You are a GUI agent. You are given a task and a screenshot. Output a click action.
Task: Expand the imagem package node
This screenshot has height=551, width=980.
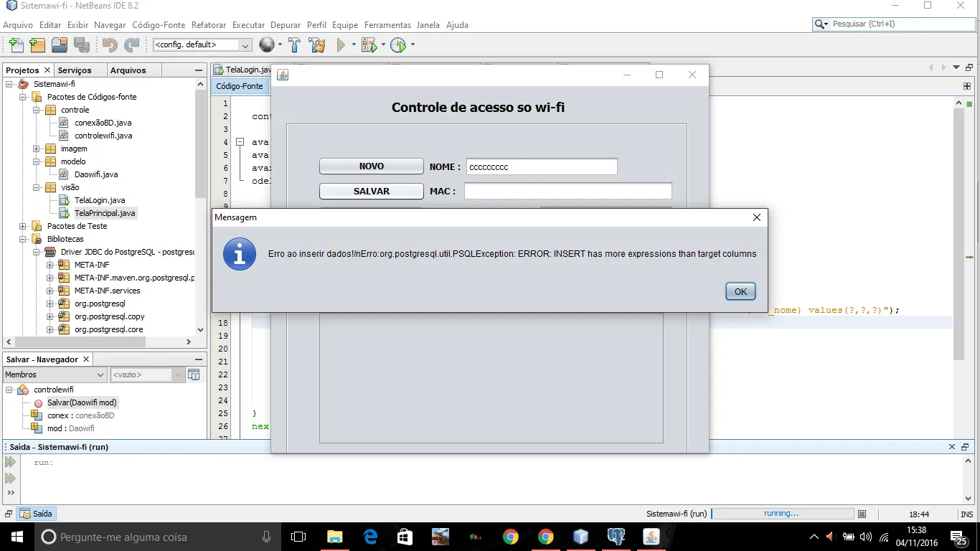(37, 149)
